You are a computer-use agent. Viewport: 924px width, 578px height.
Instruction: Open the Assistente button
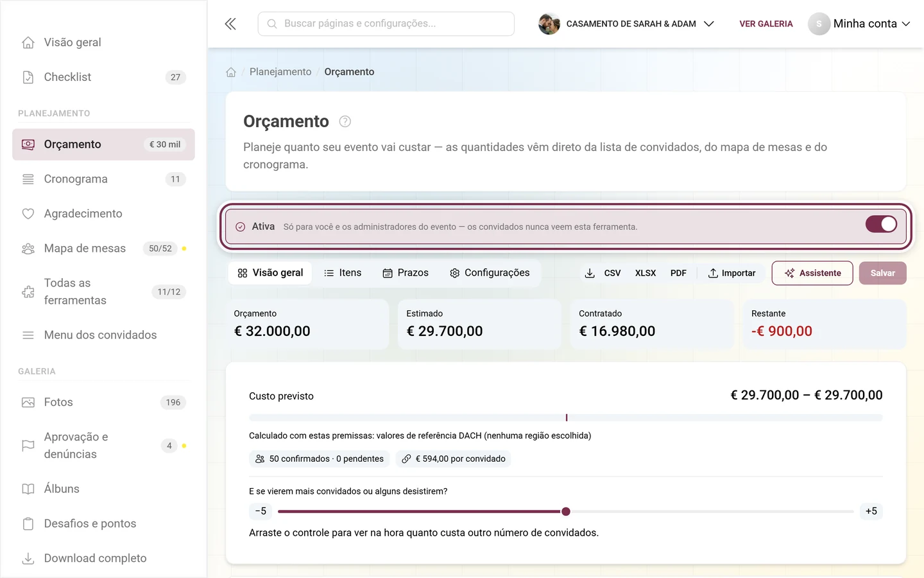(812, 273)
